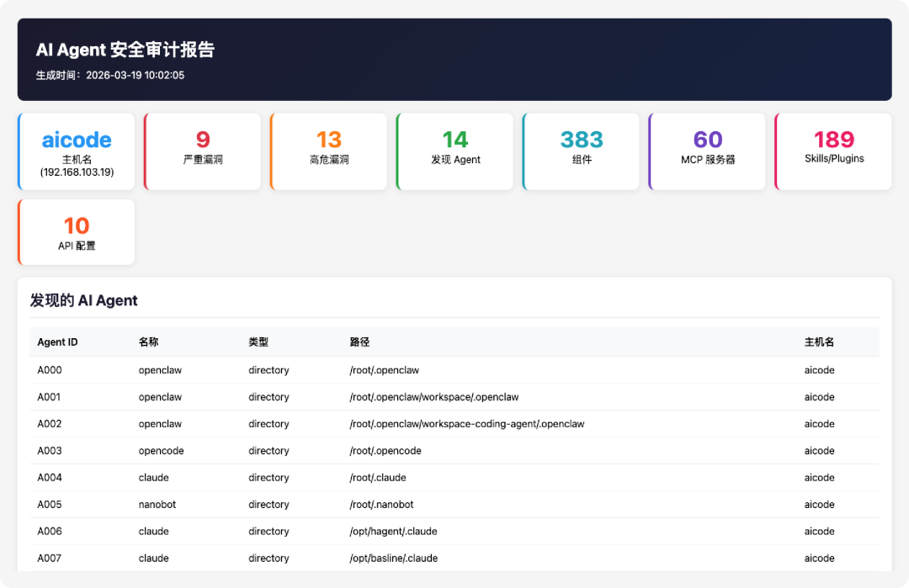This screenshot has height=588, width=909.
Task: Click the '类型' column header
Action: click(x=258, y=342)
